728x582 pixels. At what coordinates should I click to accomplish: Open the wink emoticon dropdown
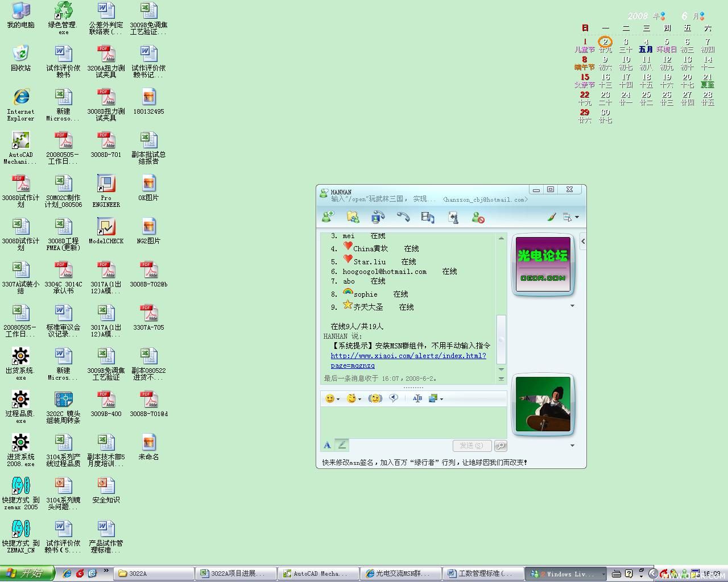pos(354,398)
